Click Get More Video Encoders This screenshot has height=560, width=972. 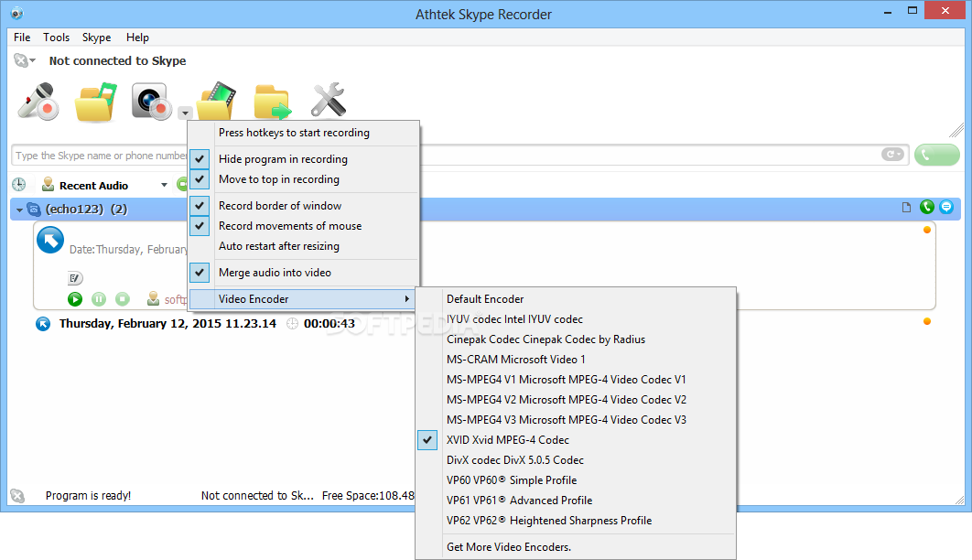pyautogui.click(x=576, y=547)
